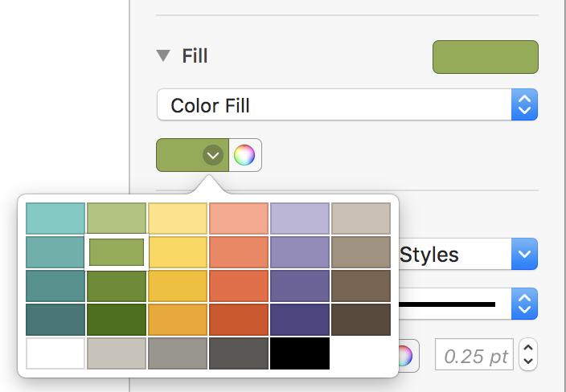Open the Color Fill type dropdown
This screenshot has height=392, width=566.
coord(347,105)
